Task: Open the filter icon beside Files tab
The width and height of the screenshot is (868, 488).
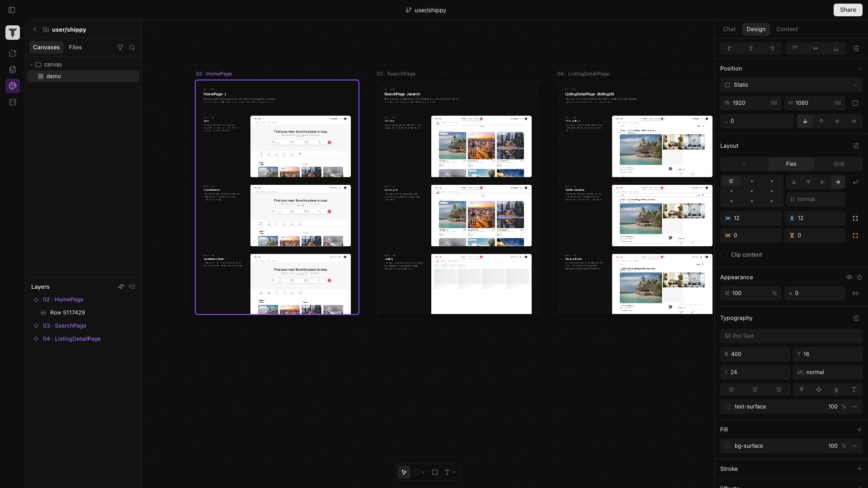Action: (120, 47)
